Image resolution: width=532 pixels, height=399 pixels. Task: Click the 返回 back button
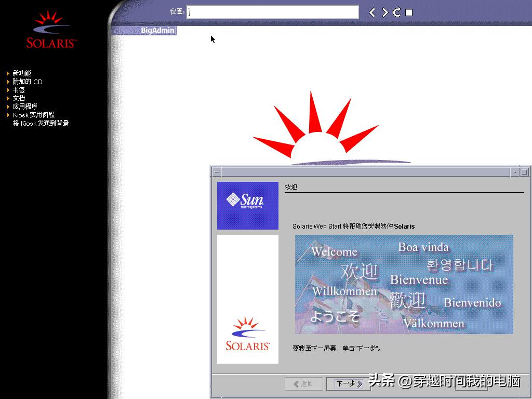coord(303,384)
